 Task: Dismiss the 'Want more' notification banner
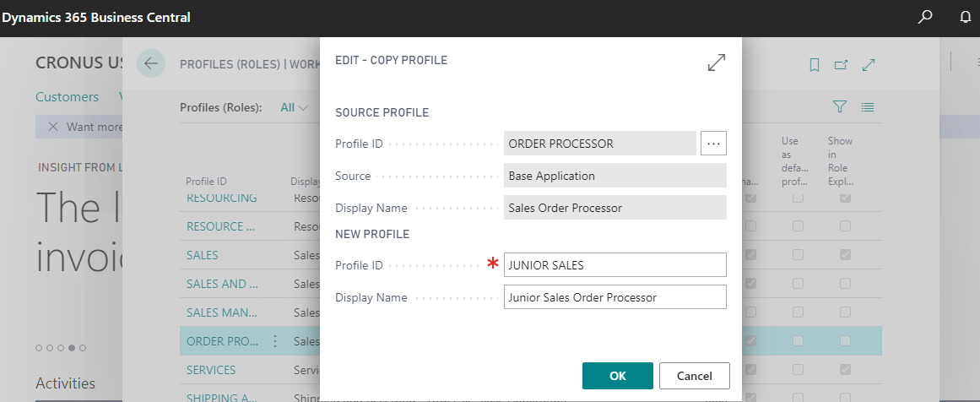click(x=53, y=127)
